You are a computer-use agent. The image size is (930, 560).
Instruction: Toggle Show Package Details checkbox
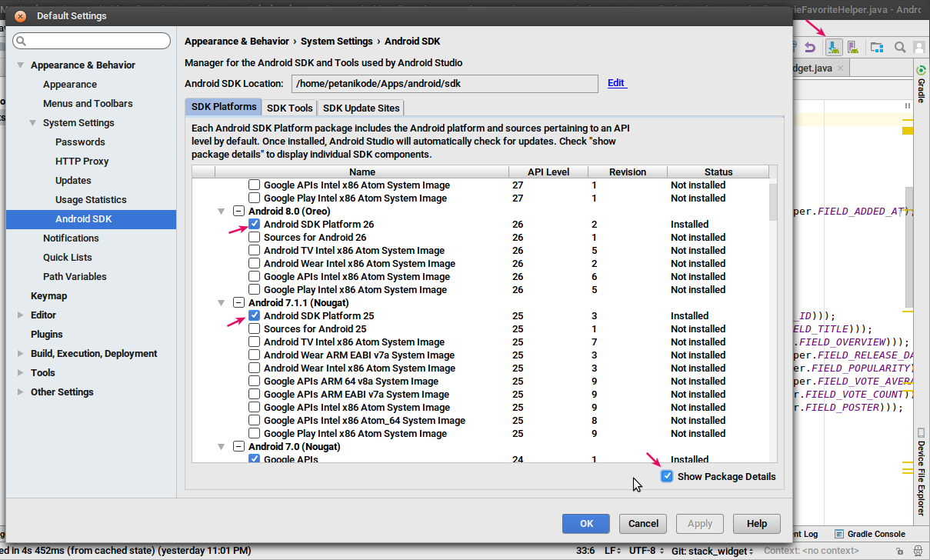pos(667,476)
